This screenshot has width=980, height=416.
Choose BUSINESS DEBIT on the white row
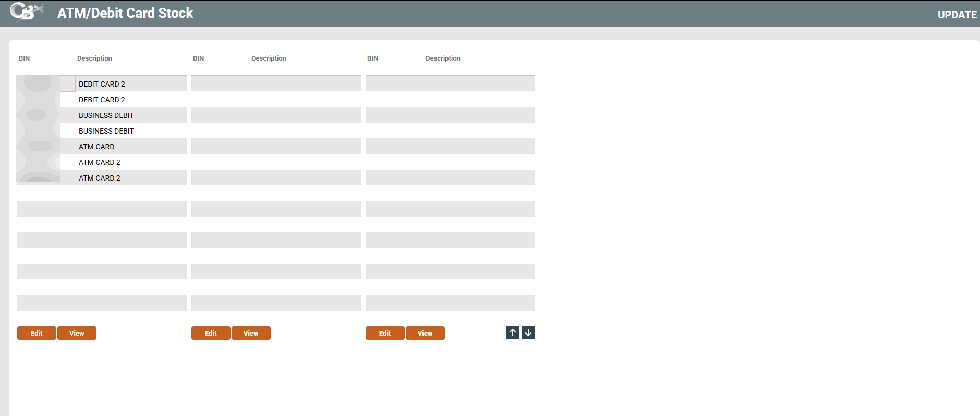point(106,131)
